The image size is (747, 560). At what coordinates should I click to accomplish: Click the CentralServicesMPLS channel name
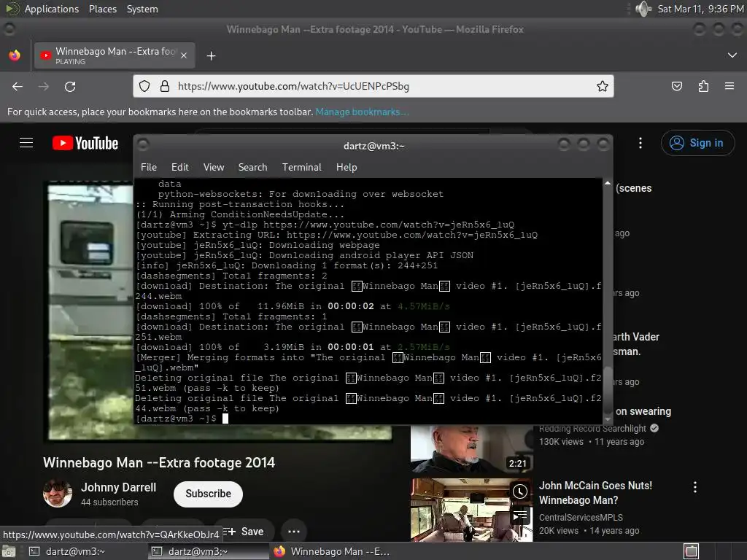tap(581, 517)
